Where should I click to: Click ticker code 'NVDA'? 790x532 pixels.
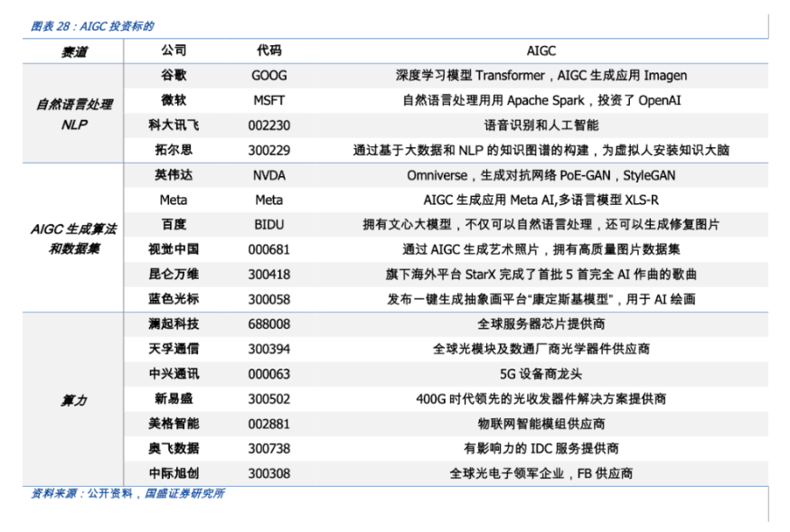(x=269, y=175)
